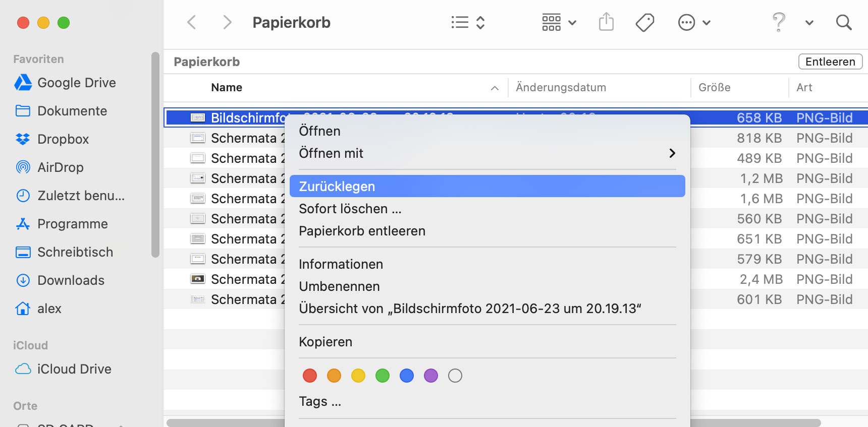
Task: Click the file list horizontal scrollbar
Action: coord(494,423)
